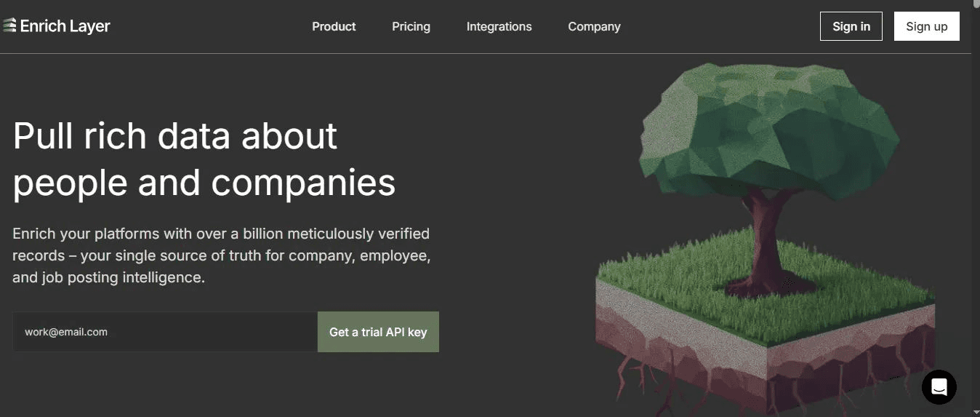Expand the Company navigation menu
Screen dimensions: 980x417
pyautogui.click(x=594, y=26)
